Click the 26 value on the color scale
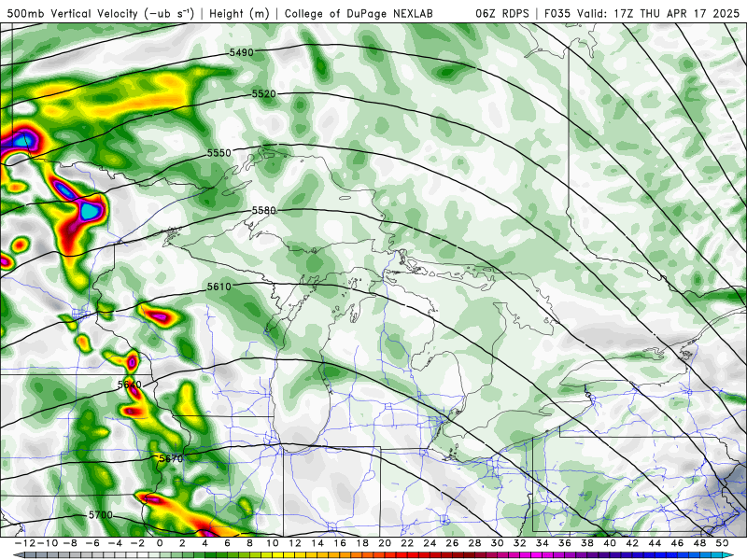Screen dimensions: 747x560 [x=452, y=543]
